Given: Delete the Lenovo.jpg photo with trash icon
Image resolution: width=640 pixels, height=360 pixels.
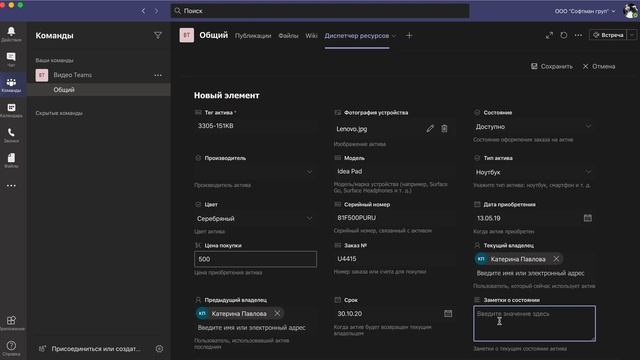Looking at the screenshot, I should tap(444, 129).
